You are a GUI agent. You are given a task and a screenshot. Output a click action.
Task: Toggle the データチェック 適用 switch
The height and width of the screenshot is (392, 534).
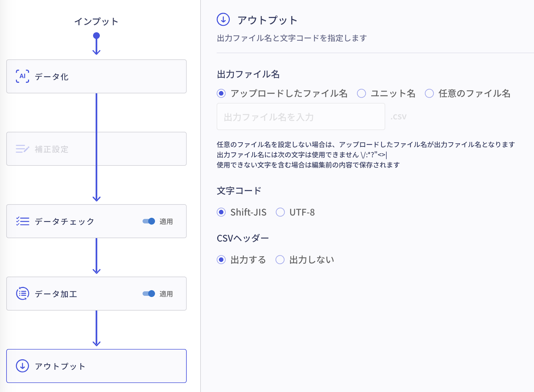point(149,221)
